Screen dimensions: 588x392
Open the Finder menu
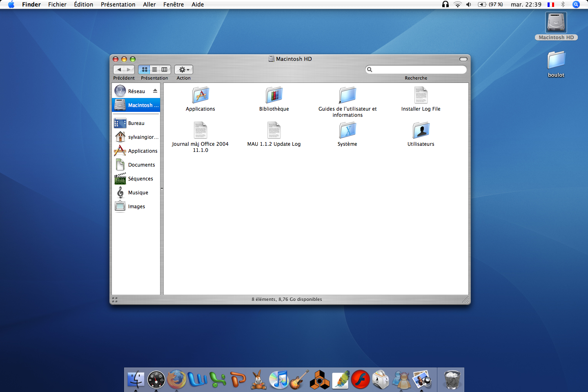pyautogui.click(x=31, y=4)
